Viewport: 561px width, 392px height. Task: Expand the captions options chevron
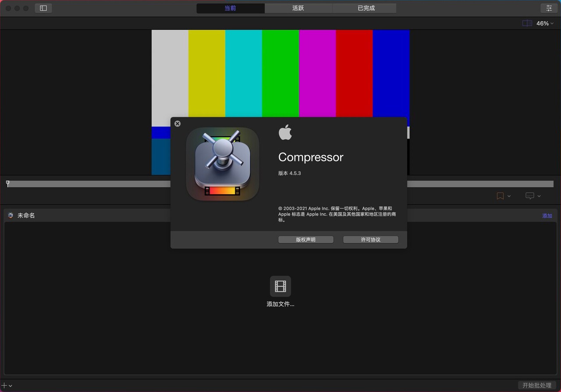pyautogui.click(x=539, y=196)
